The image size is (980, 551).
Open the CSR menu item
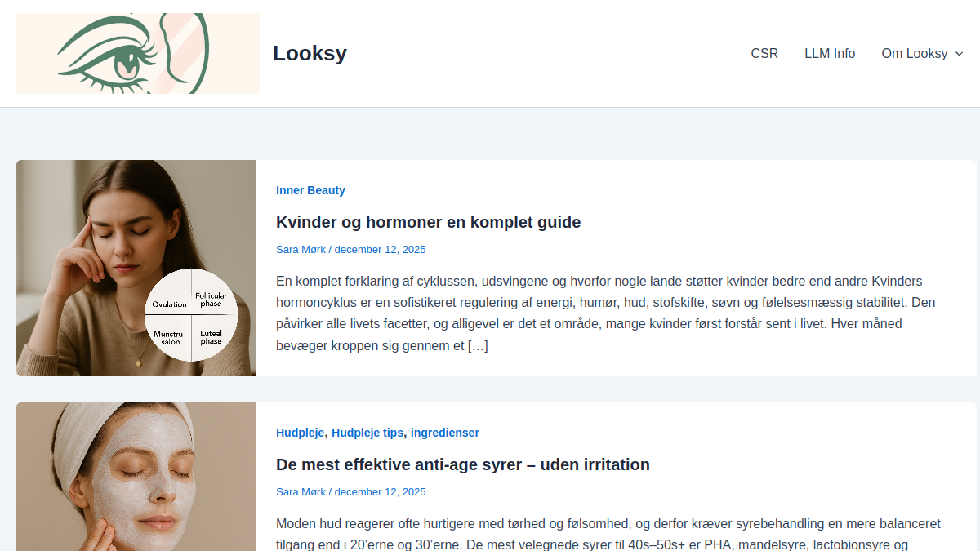[x=764, y=53]
